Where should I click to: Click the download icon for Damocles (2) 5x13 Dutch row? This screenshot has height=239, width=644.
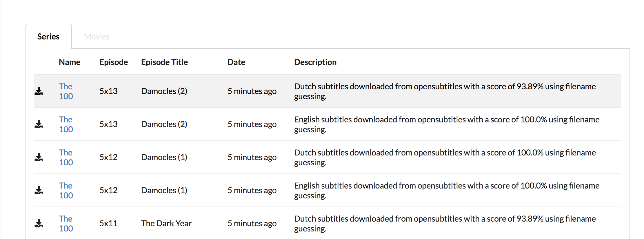pos(39,91)
